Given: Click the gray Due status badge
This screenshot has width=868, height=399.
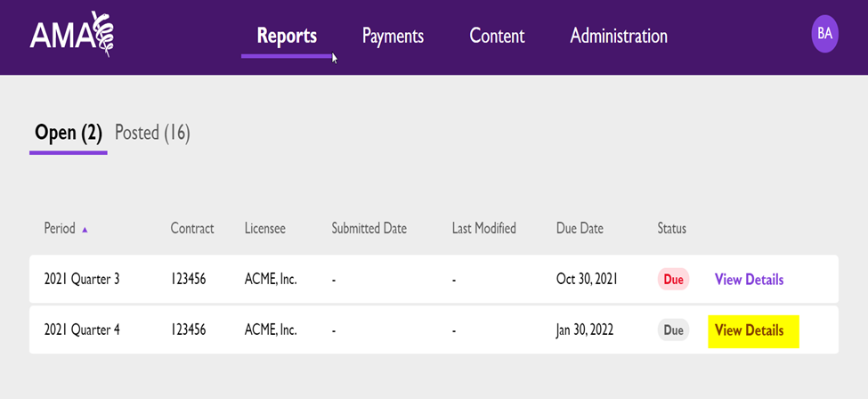Looking at the screenshot, I should [673, 330].
